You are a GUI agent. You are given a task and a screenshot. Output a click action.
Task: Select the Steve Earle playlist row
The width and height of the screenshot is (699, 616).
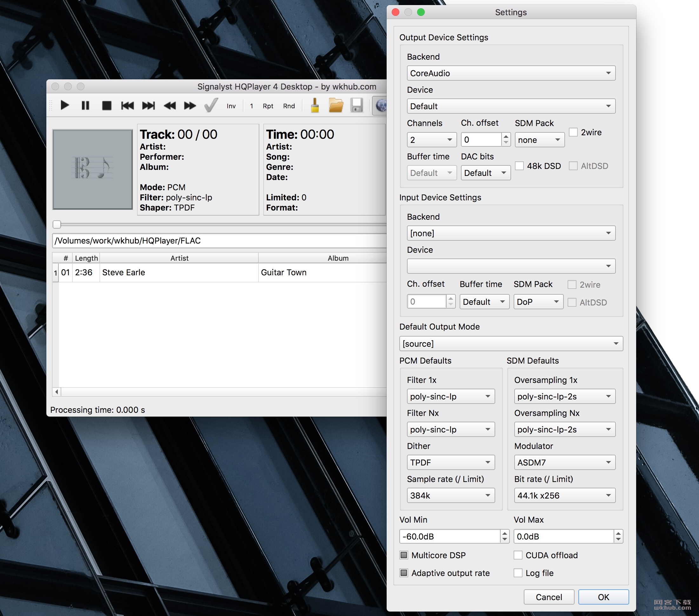tap(219, 272)
